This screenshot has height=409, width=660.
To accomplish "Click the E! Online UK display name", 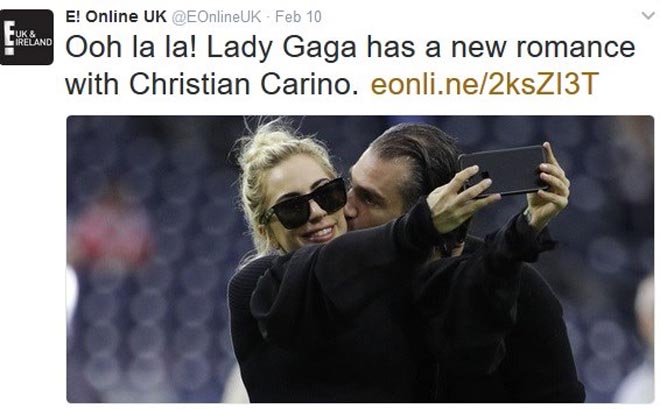I will [116, 16].
